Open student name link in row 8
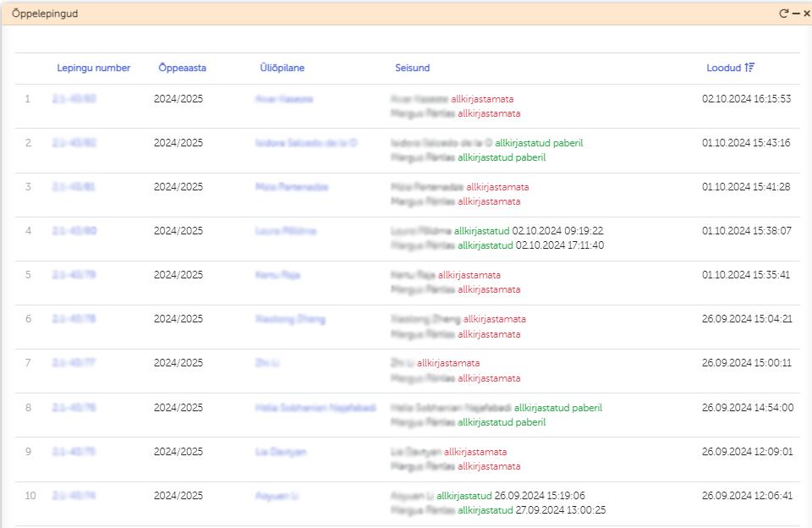812x528 pixels. coord(315,407)
